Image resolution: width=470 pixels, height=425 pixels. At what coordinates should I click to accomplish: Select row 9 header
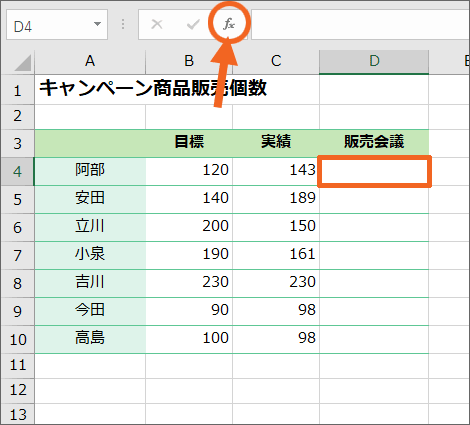click(x=18, y=311)
